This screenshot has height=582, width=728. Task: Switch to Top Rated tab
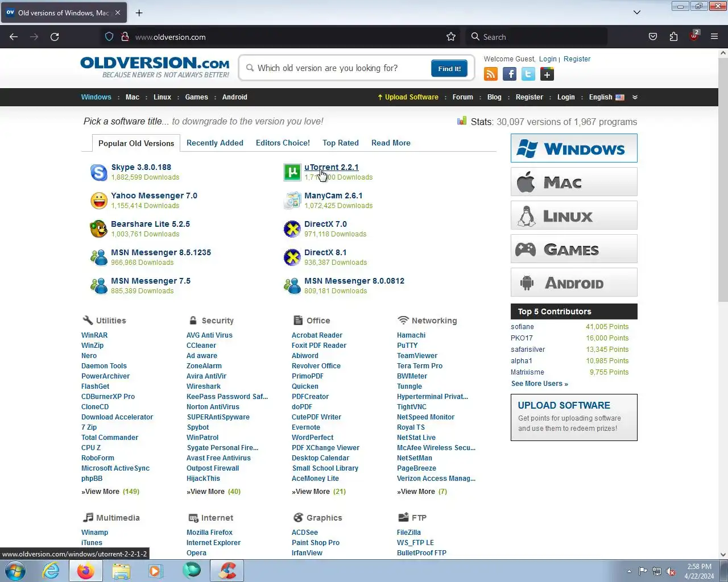click(341, 143)
